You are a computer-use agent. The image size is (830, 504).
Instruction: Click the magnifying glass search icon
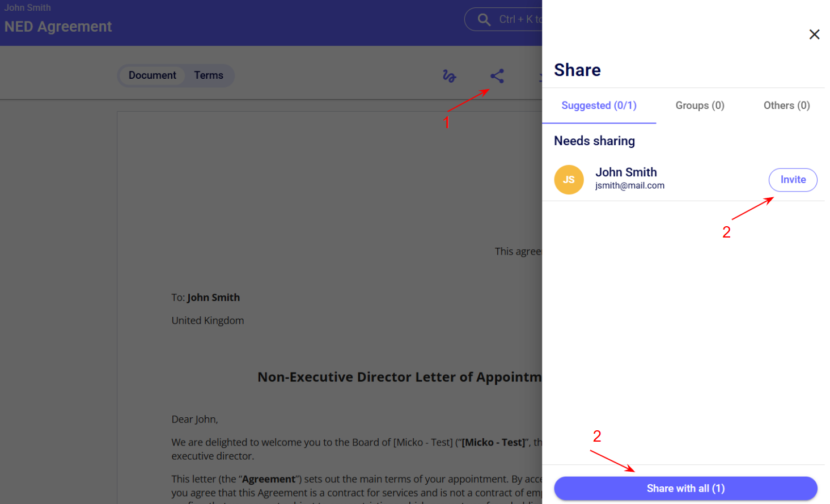484,20
